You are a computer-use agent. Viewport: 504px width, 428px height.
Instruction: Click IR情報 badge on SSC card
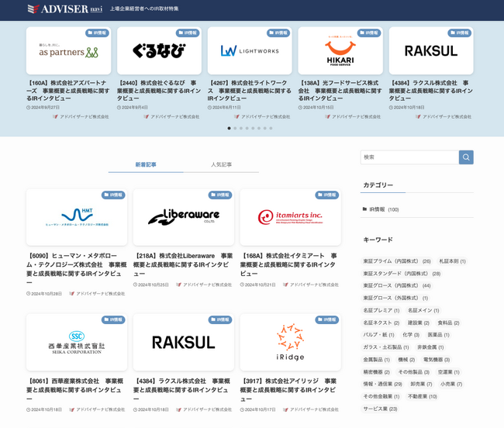pyautogui.click(x=113, y=319)
